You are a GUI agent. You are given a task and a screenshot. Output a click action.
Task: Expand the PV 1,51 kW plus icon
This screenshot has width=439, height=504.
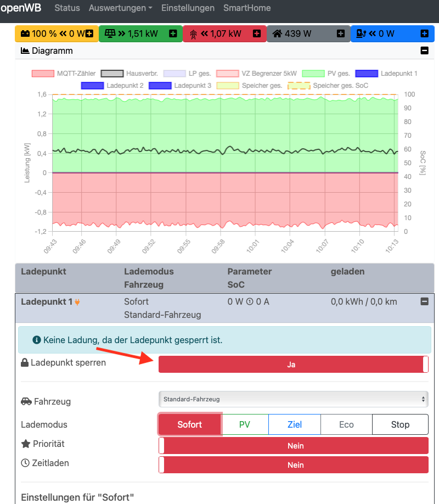(x=173, y=34)
